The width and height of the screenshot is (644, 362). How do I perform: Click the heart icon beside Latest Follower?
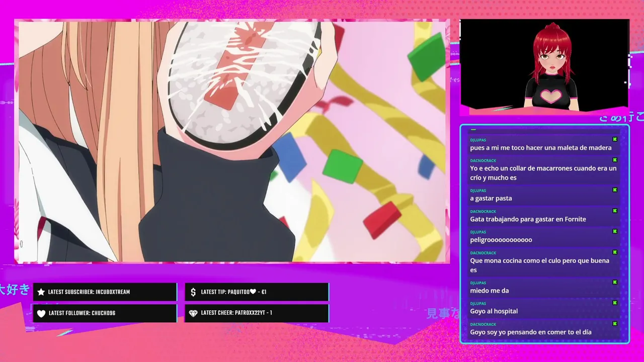tap(41, 313)
